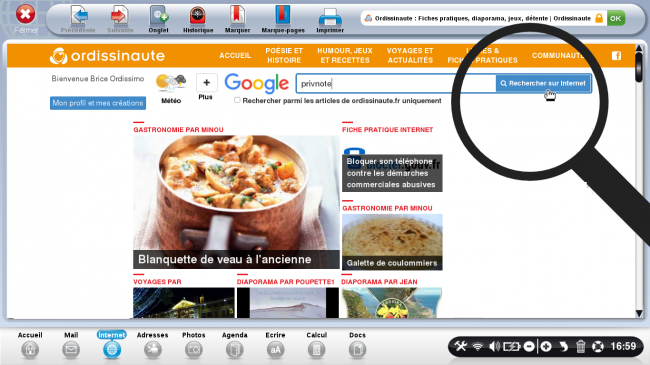
Task: Open Adresses contacts in dock
Action: [153, 345]
